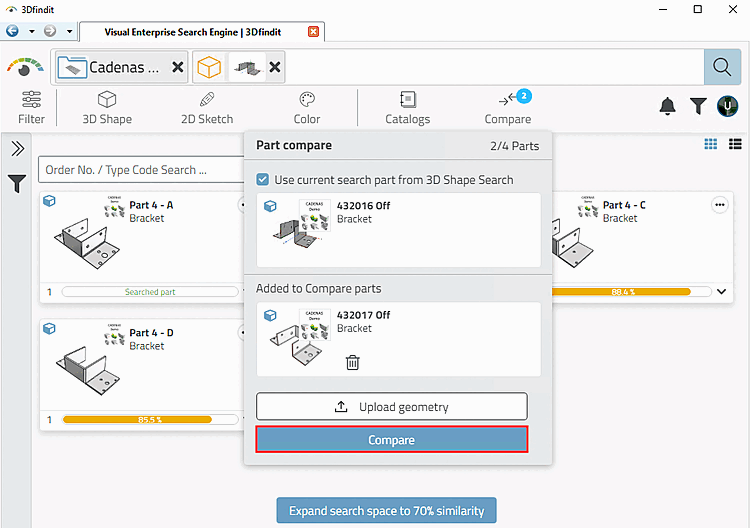Open the Filter settings icon
The width and height of the screenshot is (750, 528).
(x=31, y=106)
